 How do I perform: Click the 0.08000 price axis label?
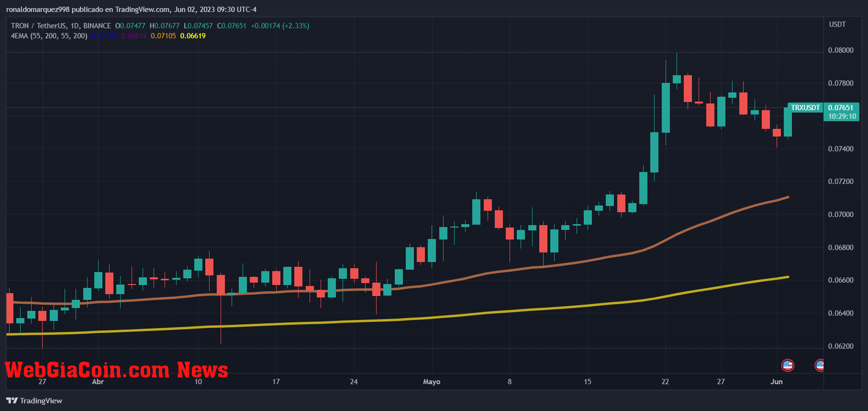(x=841, y=50)
